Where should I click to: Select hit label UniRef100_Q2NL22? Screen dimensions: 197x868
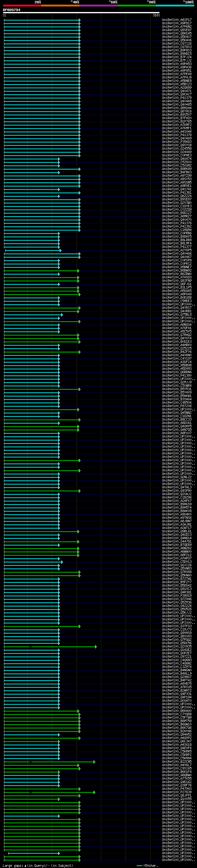click(x=177, y=477)
